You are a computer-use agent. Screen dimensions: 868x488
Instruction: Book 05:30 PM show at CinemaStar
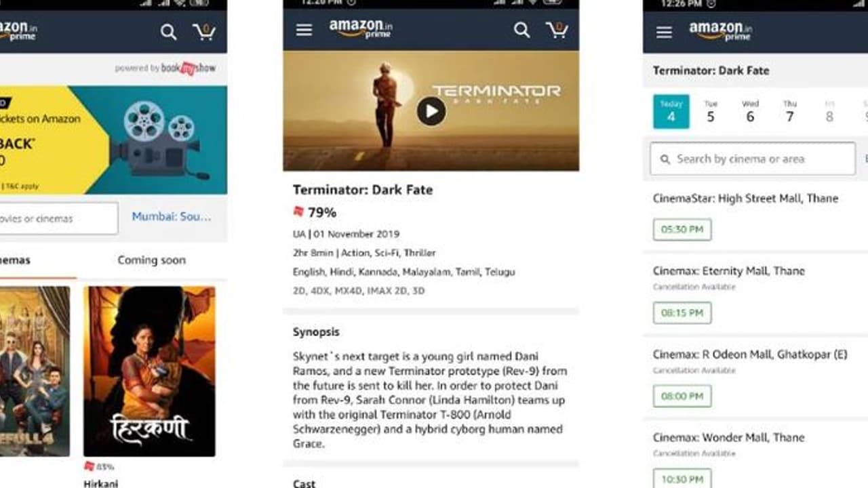(682, 229)
